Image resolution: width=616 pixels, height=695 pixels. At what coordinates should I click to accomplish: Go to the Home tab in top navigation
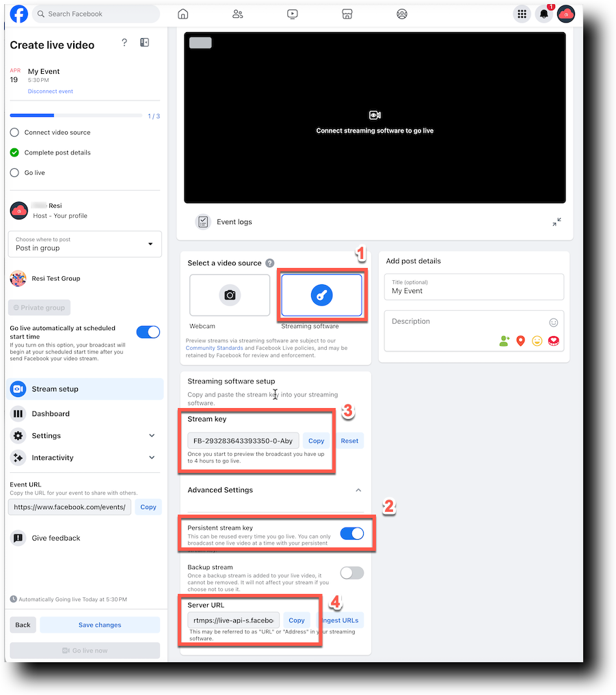[183, 14]
